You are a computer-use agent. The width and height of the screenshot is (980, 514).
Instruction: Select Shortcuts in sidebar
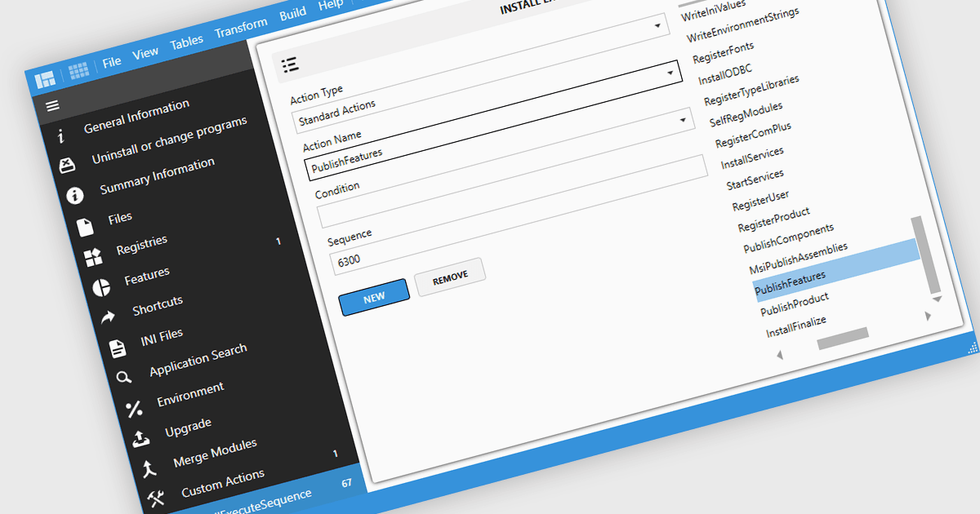[x=158, y=307]
